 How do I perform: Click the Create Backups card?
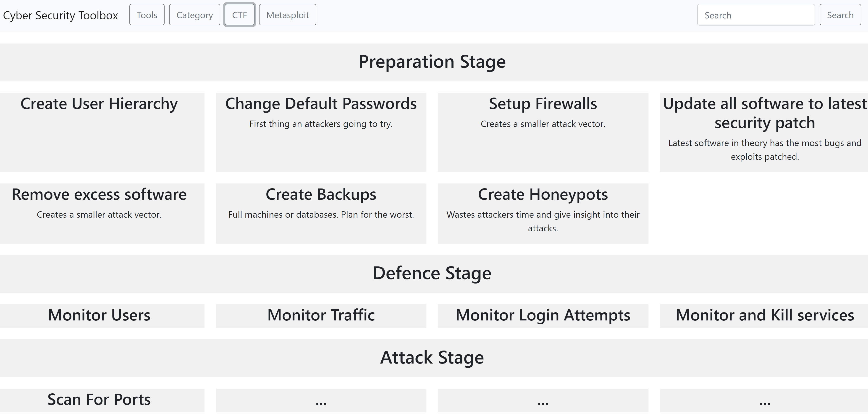(x=321, y=213)
